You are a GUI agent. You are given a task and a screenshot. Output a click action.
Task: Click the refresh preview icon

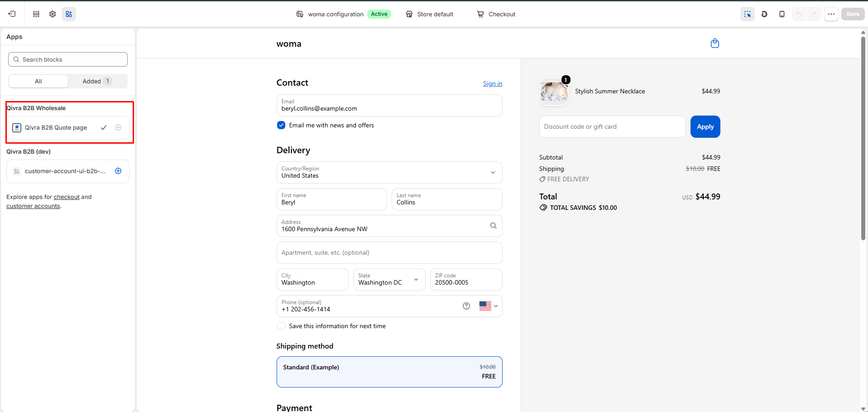764,14
